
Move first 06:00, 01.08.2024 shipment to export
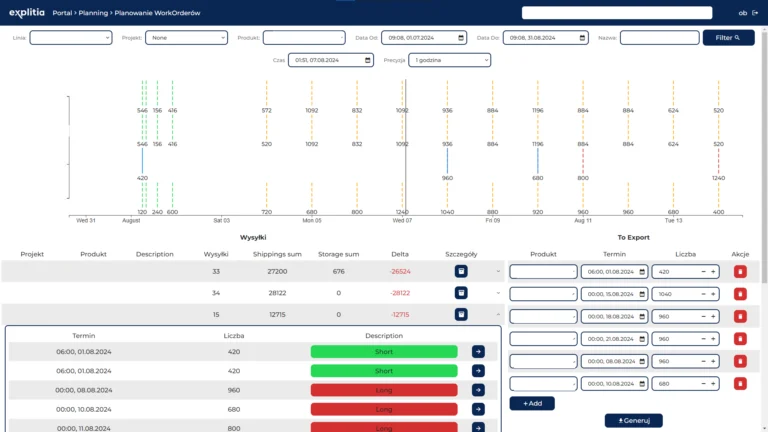(478, 352)
